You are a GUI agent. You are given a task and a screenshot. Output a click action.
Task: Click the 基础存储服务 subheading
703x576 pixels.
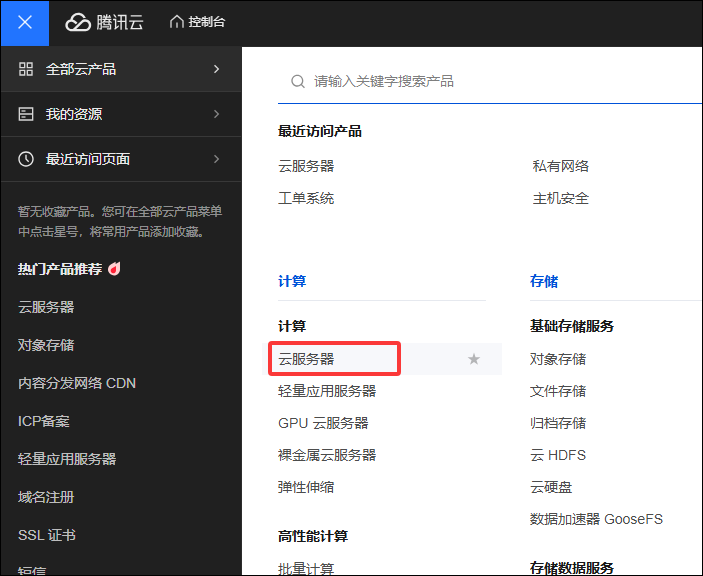pos(572,326)
